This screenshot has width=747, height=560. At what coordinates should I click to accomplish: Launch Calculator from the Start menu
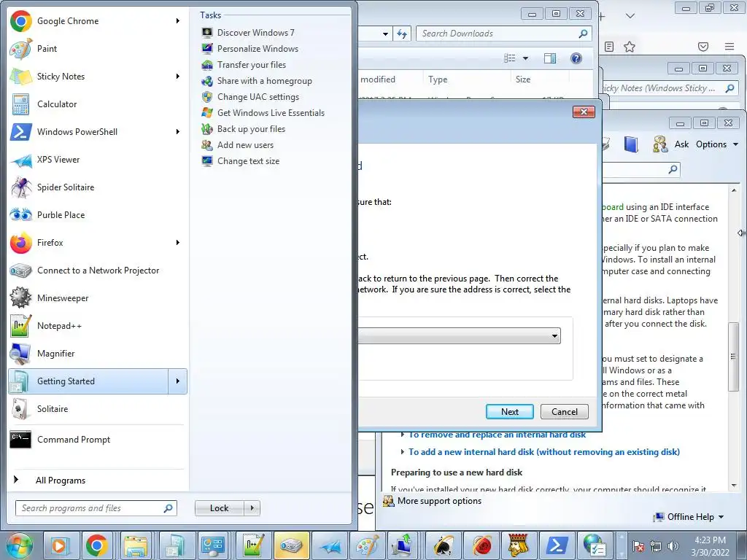[98, 104]
